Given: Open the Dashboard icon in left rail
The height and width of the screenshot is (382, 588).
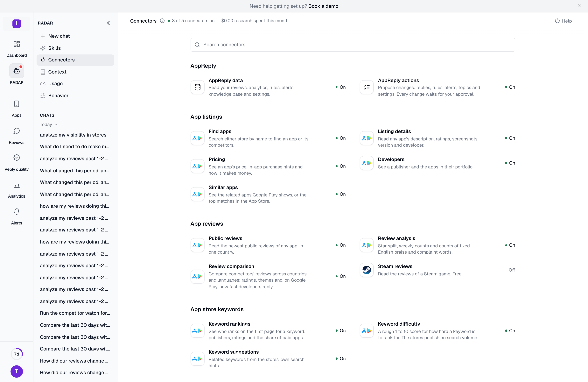Looking at the screenshot, I should [17, 44].
